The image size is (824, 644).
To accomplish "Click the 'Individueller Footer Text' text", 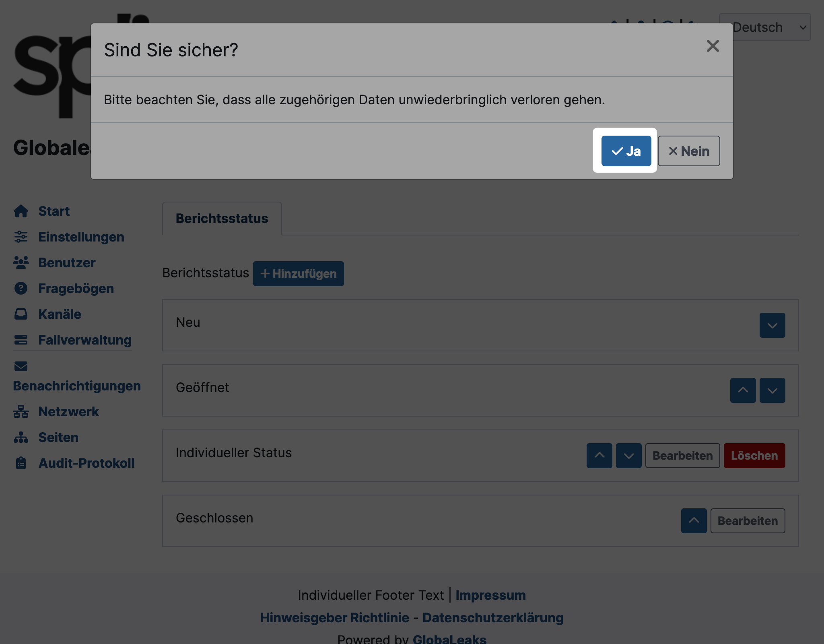I will 371,595.
